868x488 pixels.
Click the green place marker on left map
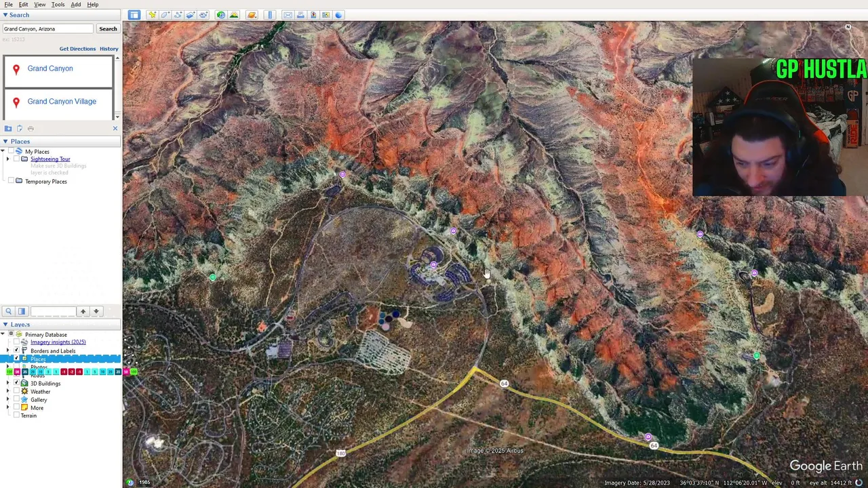click(x=213, y=277)
